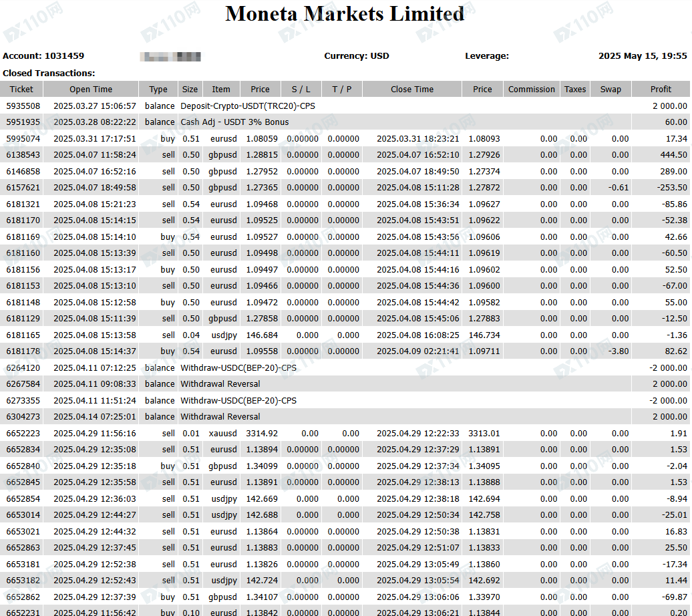Click open time 2025.04.08 15:21:23
This screenshot has height=616, width=692.
point(95,204)
